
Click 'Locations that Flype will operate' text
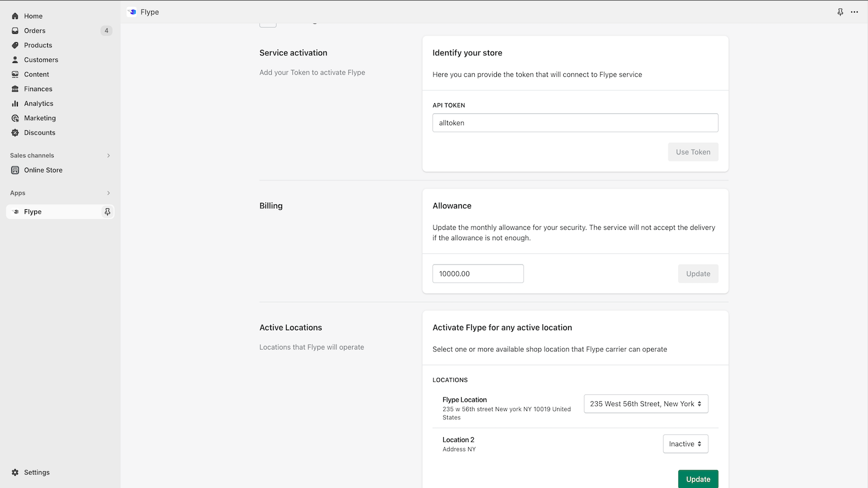311,348
